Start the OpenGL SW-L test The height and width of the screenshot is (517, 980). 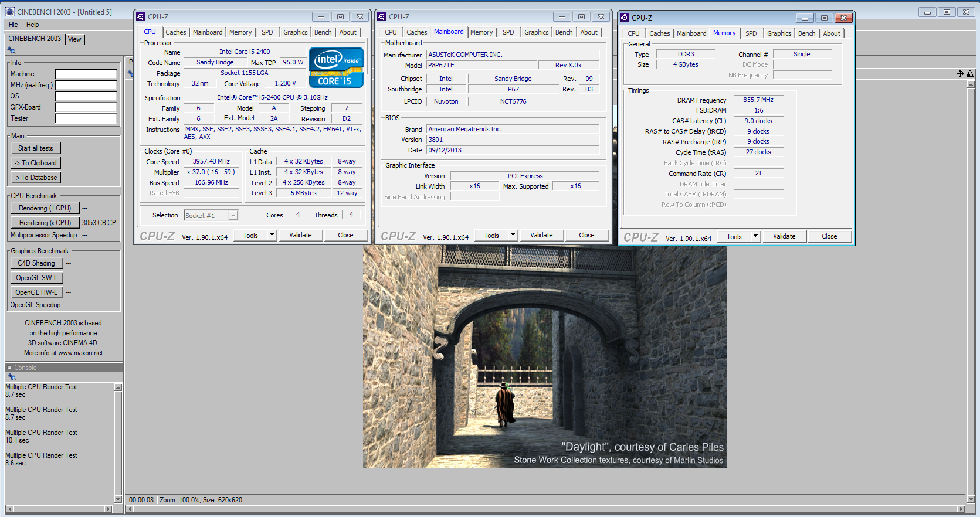click(36, 278)
